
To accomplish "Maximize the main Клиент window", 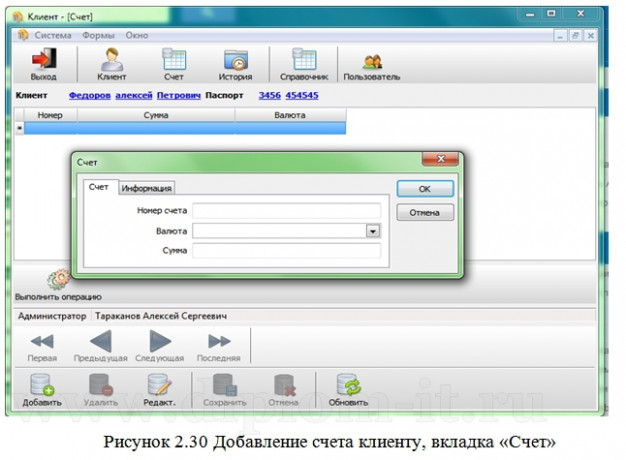I will click(x=551, y=14).
